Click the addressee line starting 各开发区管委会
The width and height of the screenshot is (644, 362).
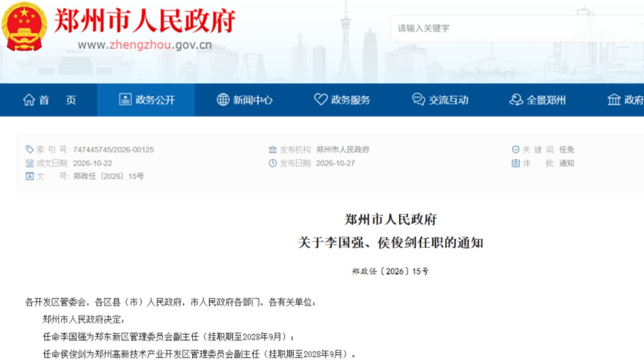[170, 302]
